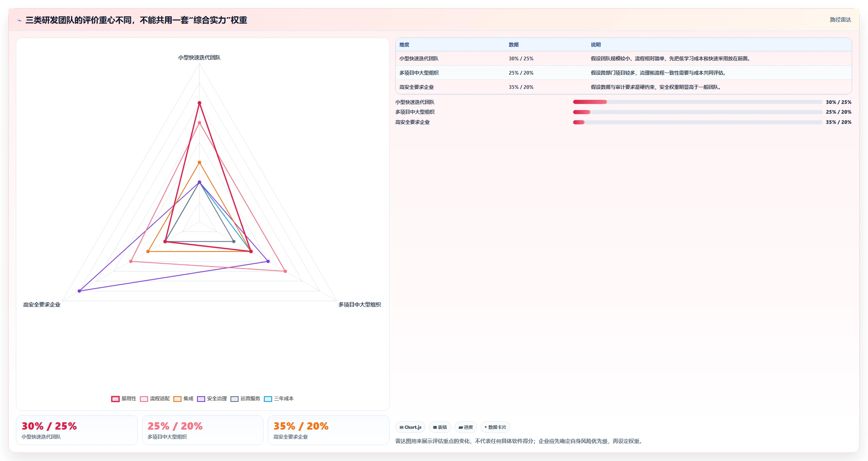Click the 进度 tag
Image resolution: width=868 pixels, height=461 pixels.
[466, 427]
